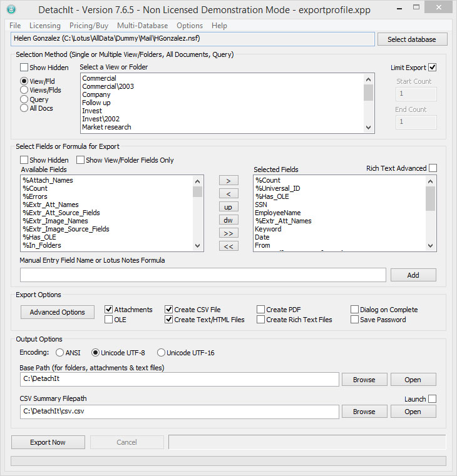Move selected field down with dw
457x476 pixels.
coord(228,220)
